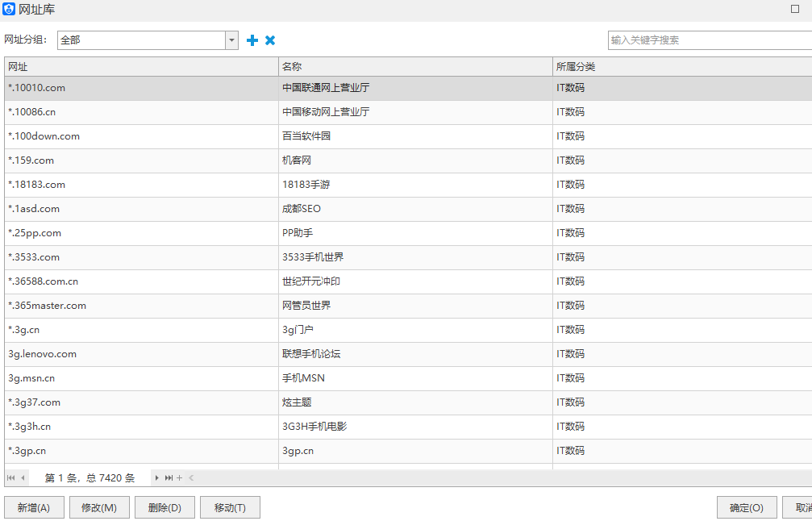Select the *.18183.com URL cell

pos(141,185)
